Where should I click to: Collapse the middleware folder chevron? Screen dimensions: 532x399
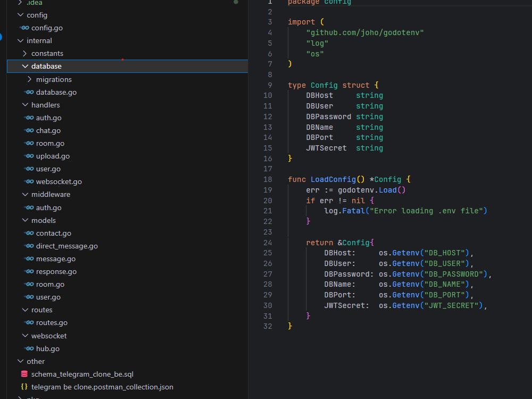point(25,194)
